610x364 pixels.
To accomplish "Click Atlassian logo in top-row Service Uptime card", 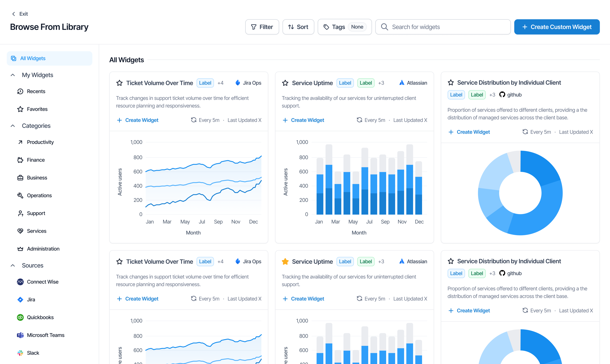I will coord(402,83).
